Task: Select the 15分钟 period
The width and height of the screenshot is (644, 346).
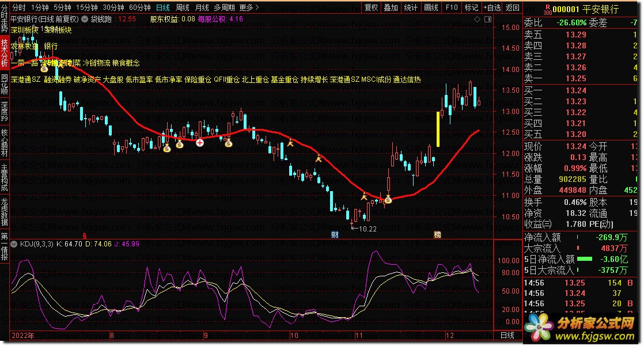Action: point(86,7)
